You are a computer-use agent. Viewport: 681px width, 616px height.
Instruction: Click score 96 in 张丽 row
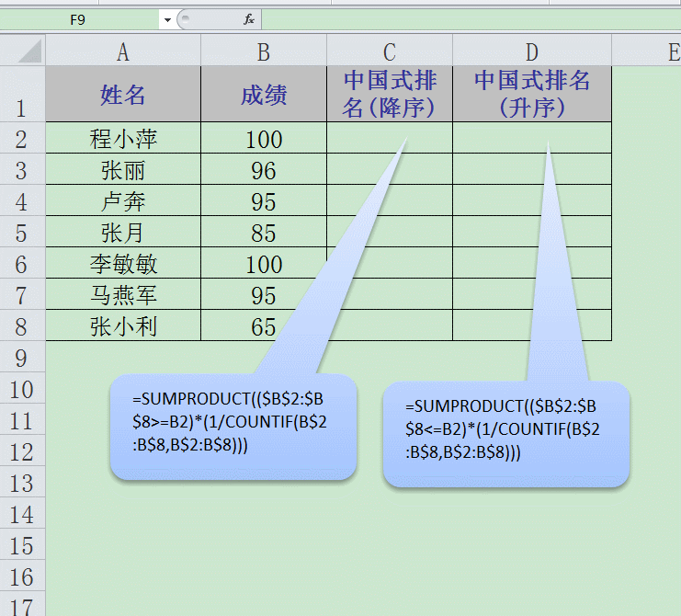click(x=264, y=169)
